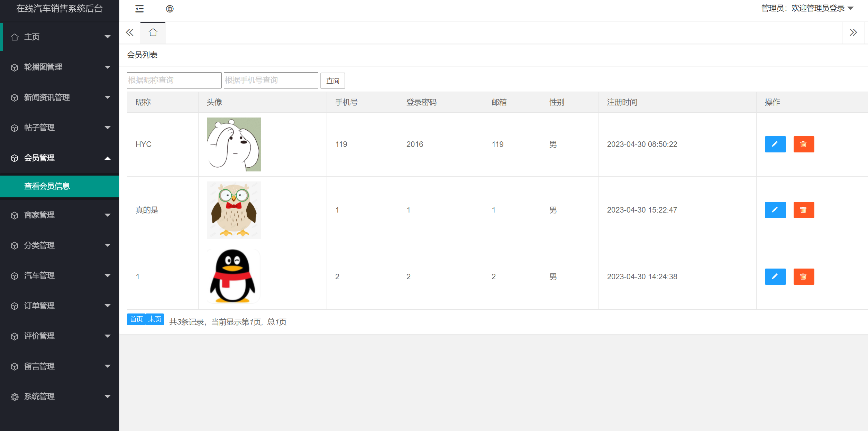Delete member registered at 14:24:38
The image size is (868, 431).
803,277
